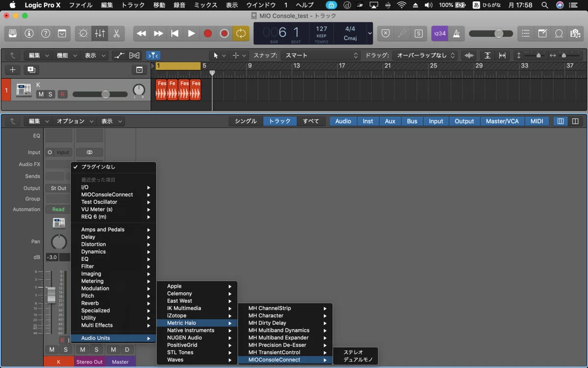Click the Rewind transport button

point(142,33)
